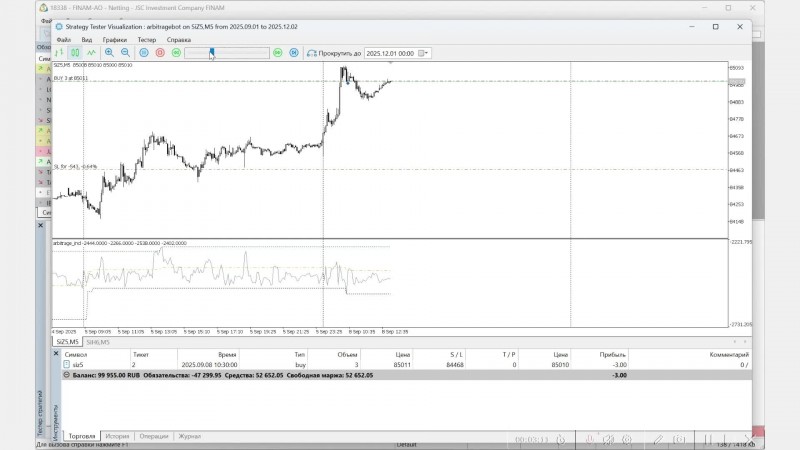Click green slow-down button left of speed slider

tap(176, 53)
